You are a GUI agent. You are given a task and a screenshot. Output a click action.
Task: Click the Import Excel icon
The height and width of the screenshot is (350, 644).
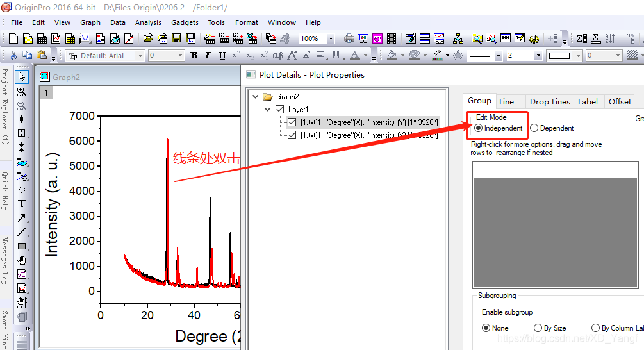coord(252,38)
